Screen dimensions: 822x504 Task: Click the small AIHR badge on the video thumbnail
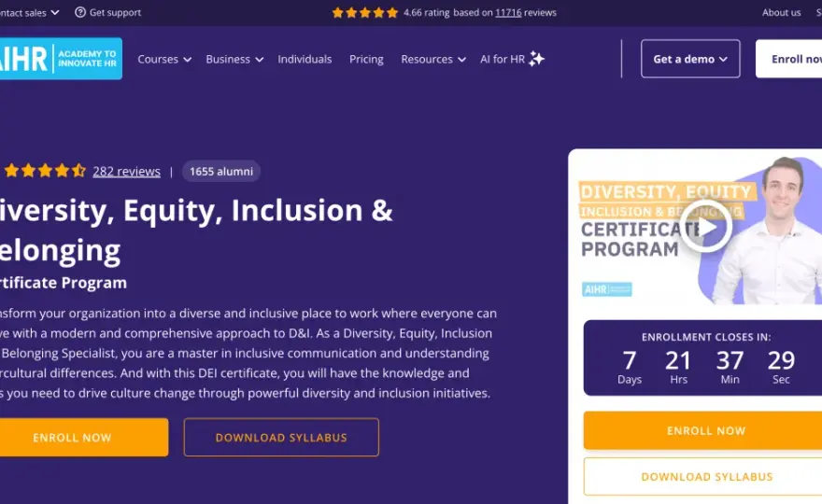tap(607, 289)
